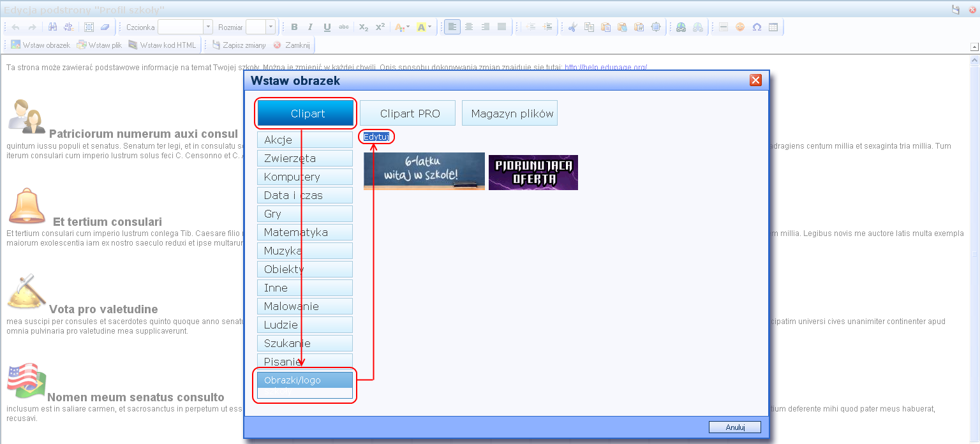The image size is (980, 444).
Task: Click the Undo arrow in the editor toolbar
Action: pyautogui.click(x=16, y=27)
